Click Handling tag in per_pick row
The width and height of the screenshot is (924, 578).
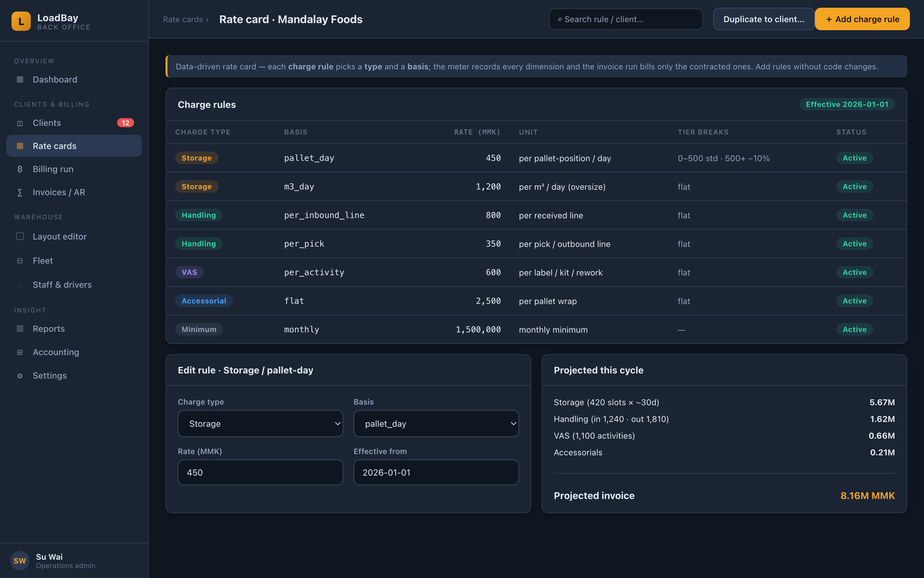click(x=199, y=243)
